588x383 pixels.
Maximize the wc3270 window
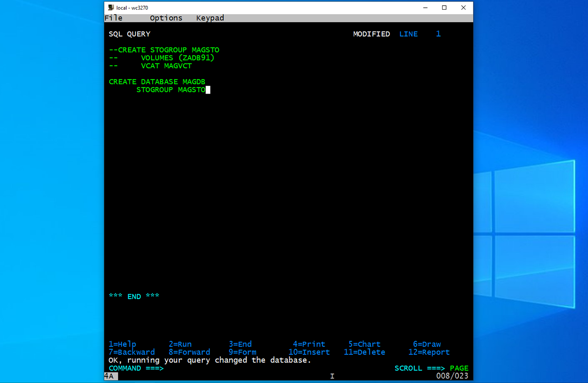[x=444, y=8]
